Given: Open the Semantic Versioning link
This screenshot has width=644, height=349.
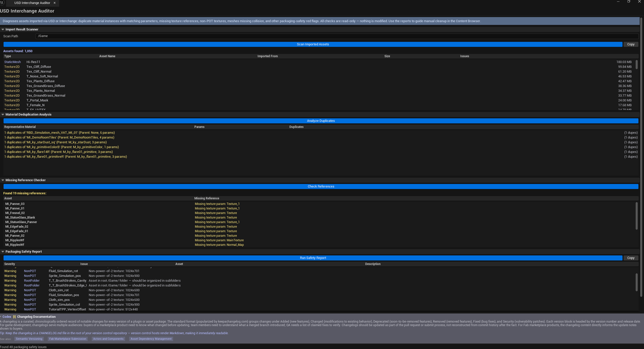Looking at the screenshot, I should [x=29, y=339].
